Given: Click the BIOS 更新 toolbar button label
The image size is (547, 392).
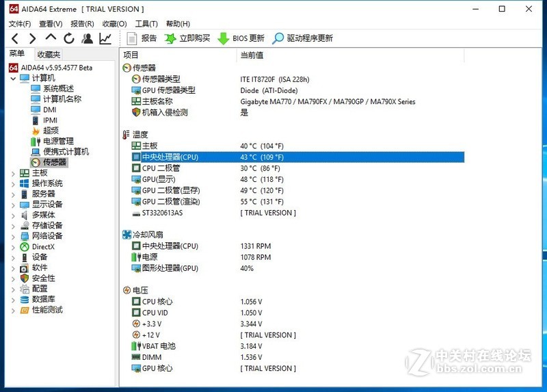Looking at the screenshot, I should (248, 38).
